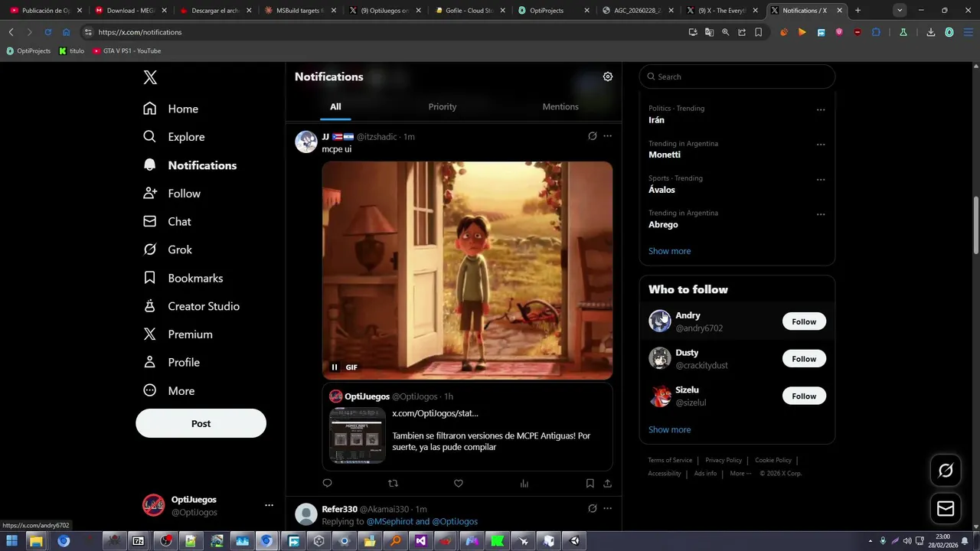
Task: Open the Terms of Service link
Action: click(x=670, y=461)
